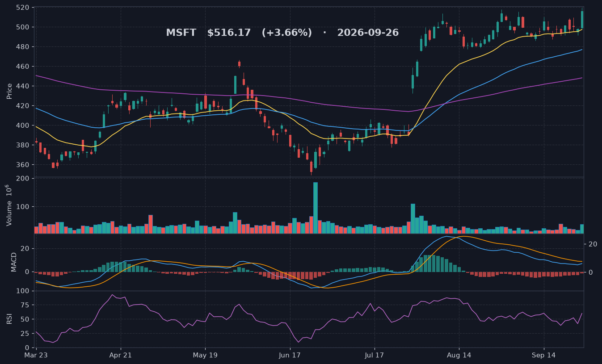
Task: Click the Jun 17 date label
Action: (x=290, y=356)
